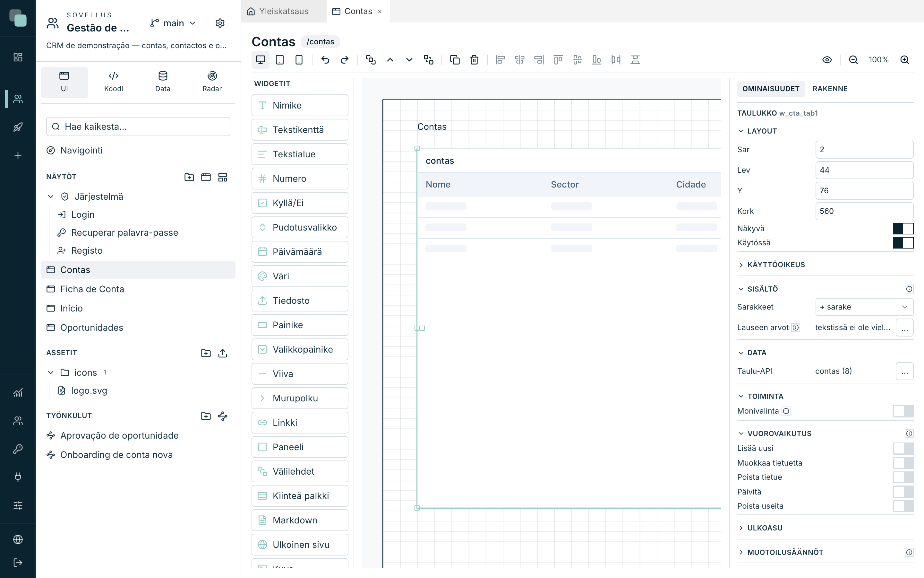Enable the Muokkaa tietuetta switch
The width and height of the screenshot is (924, 578).
click(903, 463)
